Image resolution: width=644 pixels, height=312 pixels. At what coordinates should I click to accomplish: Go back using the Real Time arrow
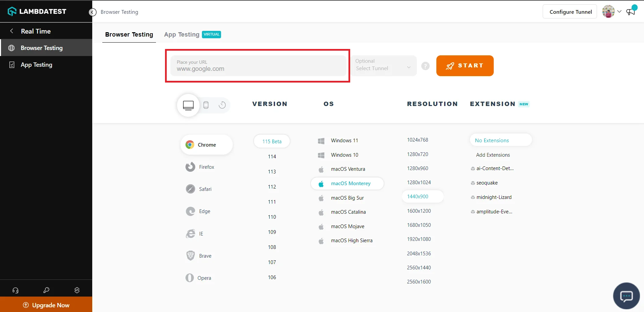click(12, 31)
